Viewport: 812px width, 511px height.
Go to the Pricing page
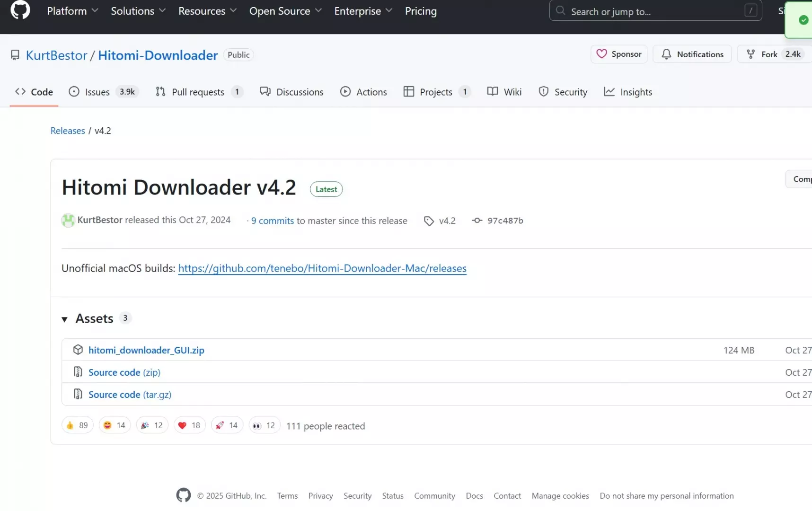[421, 11]
